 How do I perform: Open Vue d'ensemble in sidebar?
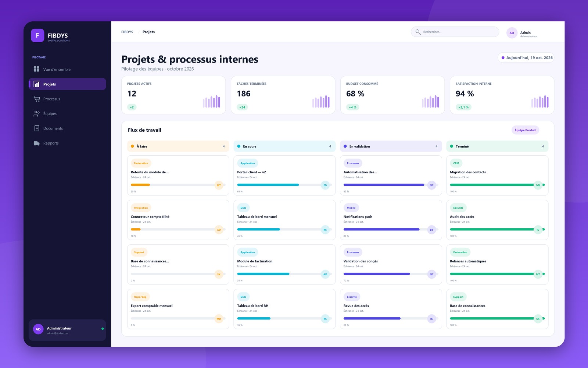[x=67, y=69]
